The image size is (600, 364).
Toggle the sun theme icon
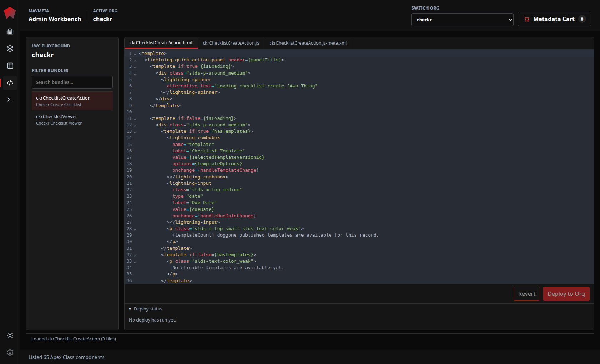click(x=10, y=335)
